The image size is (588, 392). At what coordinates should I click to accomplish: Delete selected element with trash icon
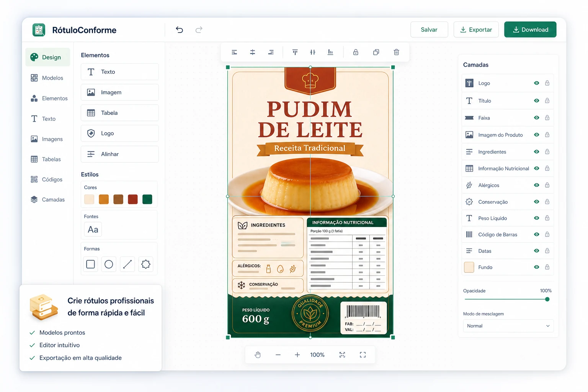[397, 52]
